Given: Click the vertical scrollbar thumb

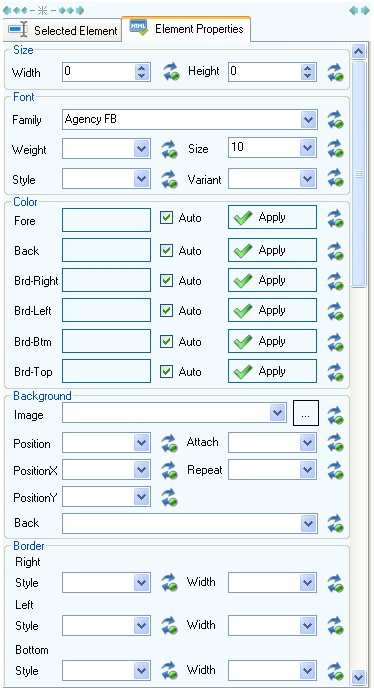Looking at the screenshot, I should (x=359, y=174).
